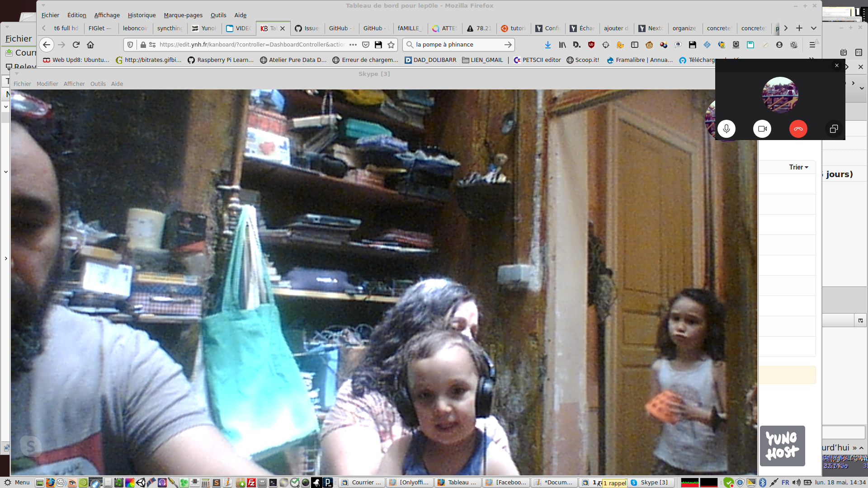Screen dimensions: 868x488
Task: Switch to the syncthing tab
Action: [x=170, y=28]
